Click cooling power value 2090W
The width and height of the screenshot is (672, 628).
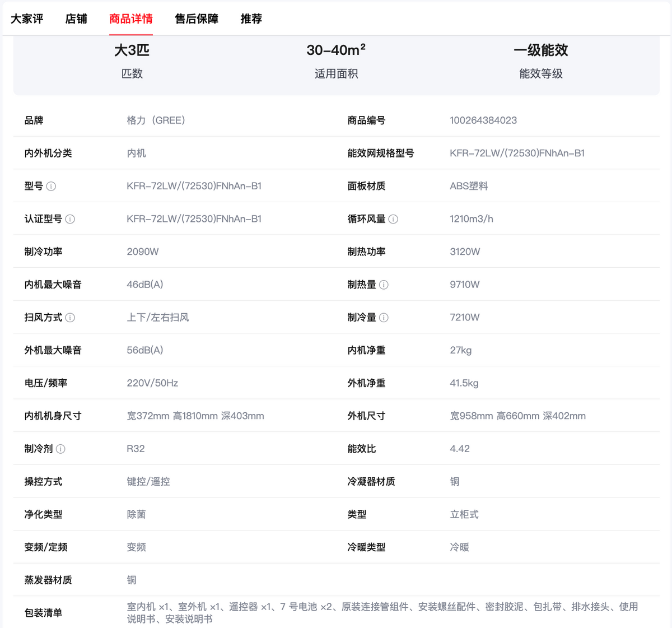point(143,252)
